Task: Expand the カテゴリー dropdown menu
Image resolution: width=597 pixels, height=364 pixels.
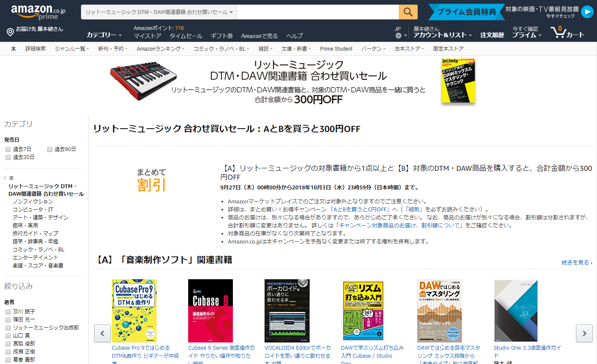Action: 104,35
